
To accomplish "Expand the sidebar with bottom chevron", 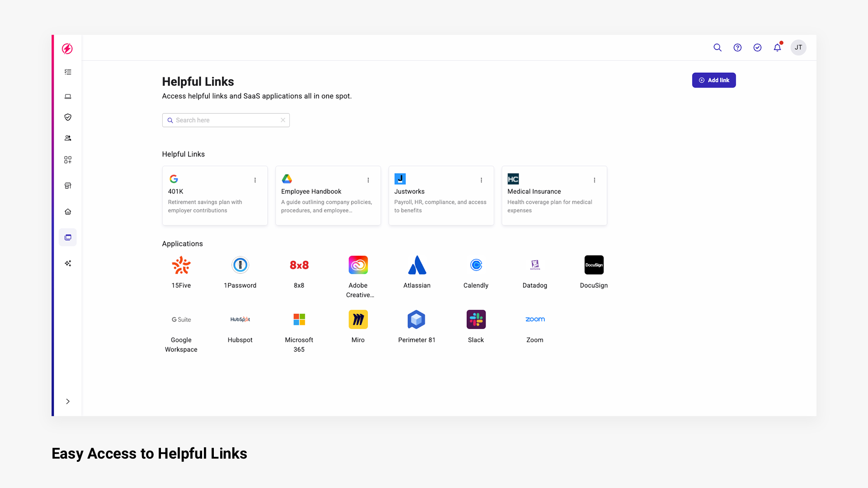I will click(x=68, y=401).
